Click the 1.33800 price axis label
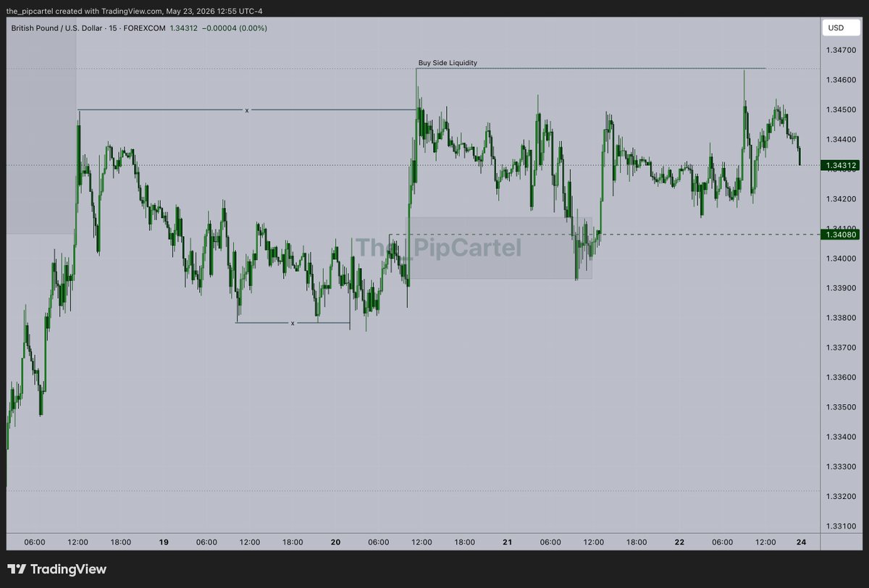This screenshot has height=588, width=869. [x=839, y=318]
